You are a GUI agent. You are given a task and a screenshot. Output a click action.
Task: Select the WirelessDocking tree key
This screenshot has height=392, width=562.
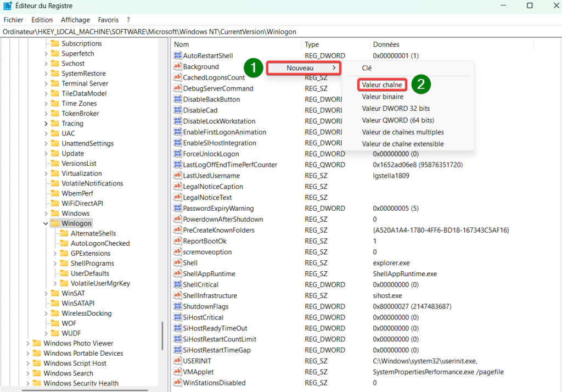[86, 313]
